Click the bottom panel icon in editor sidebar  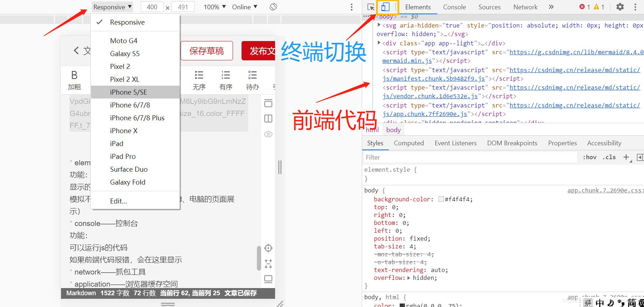(x=268, y=279)
